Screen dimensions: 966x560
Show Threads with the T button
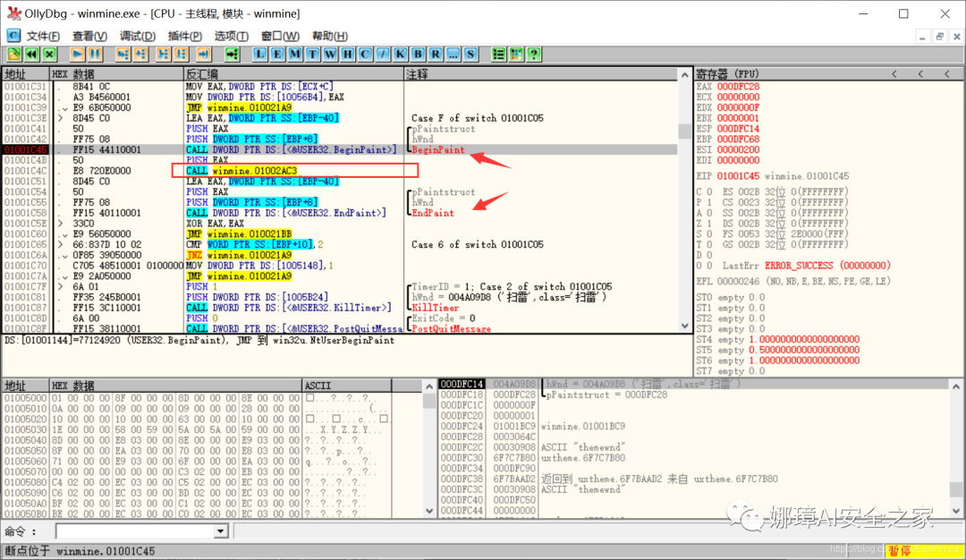pos(312,55)
